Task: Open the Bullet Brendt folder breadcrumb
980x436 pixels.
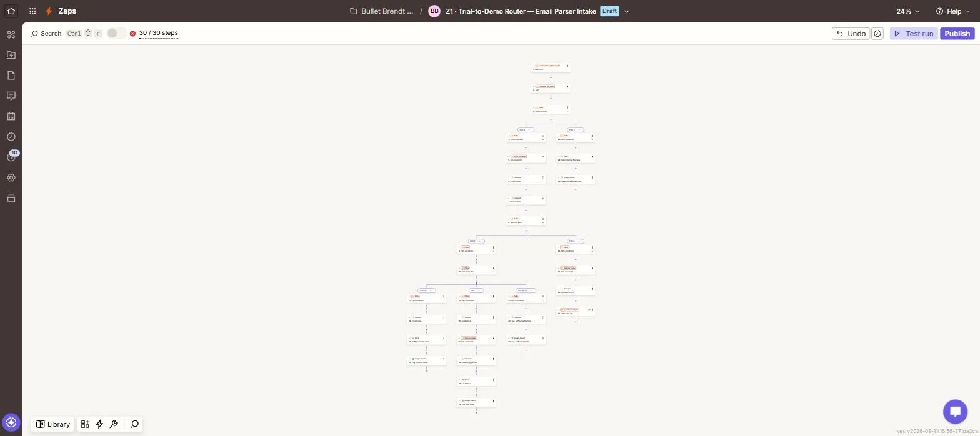Action: (382, 11)
